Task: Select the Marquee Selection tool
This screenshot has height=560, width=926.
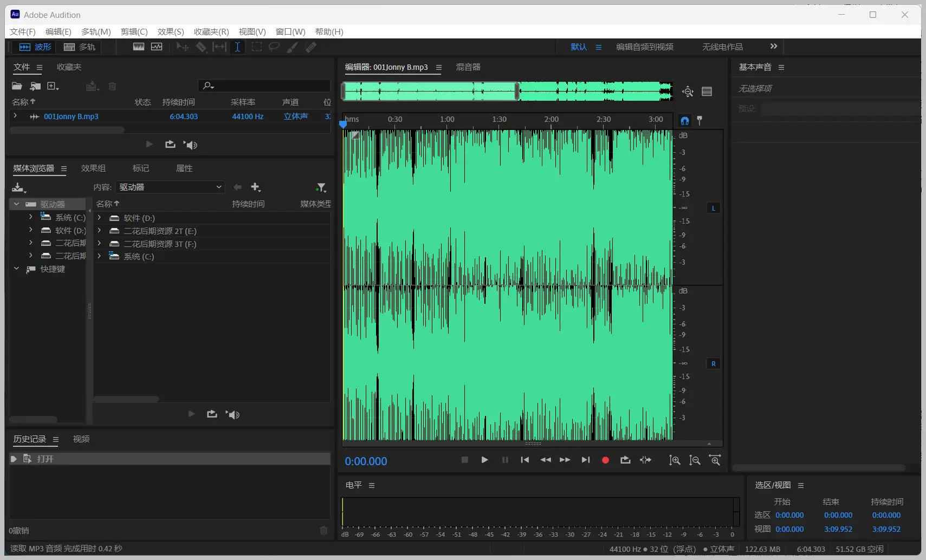Action: 257,47
